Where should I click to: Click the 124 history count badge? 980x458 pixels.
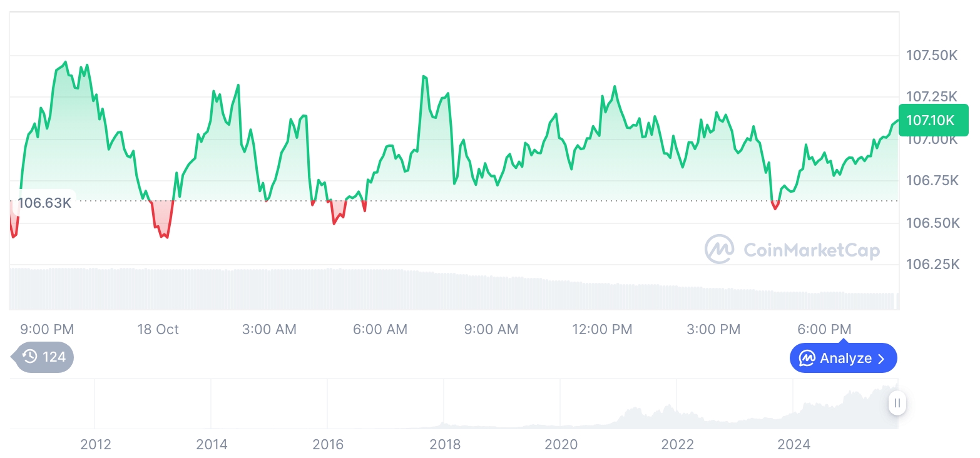point(54,357)
